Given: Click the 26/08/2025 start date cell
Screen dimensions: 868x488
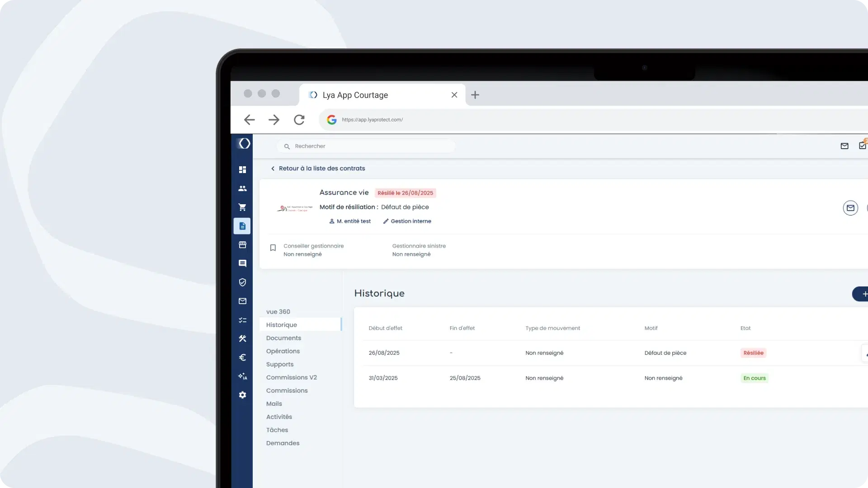Looking at the screenshot, I should click(x=384, y=353).
